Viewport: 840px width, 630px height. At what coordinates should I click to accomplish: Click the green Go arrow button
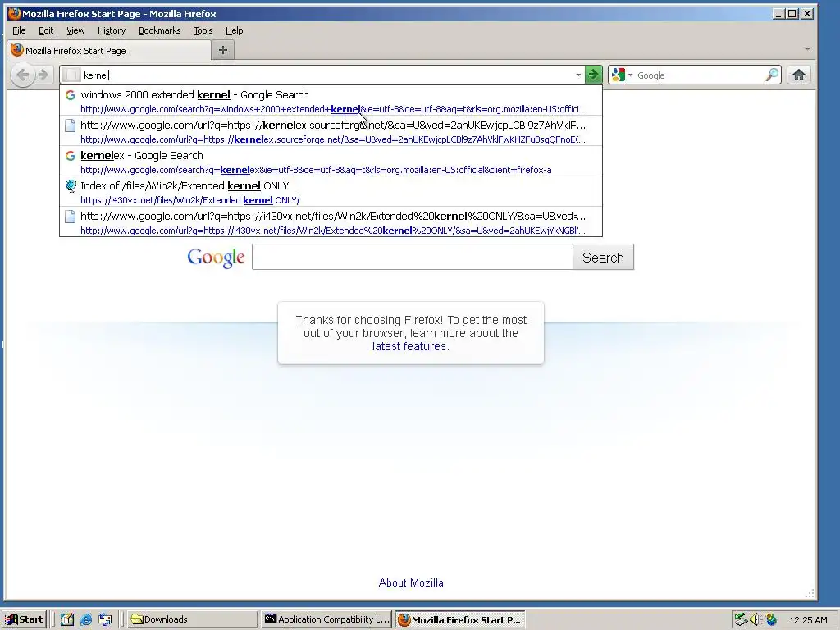(x=593, y=75)
